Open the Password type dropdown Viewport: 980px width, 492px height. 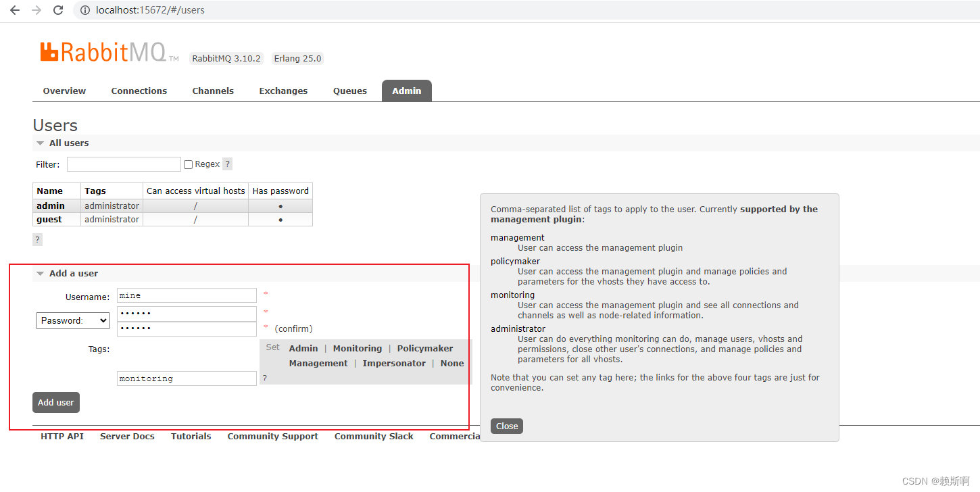click(73, 321)
